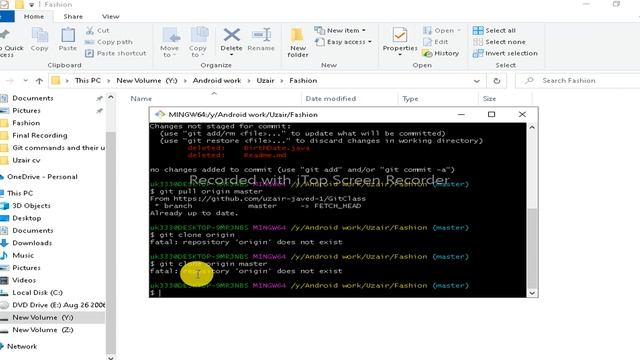Click This PC in the address breadcrumb
This screenshot has width=640, height=360.
click(88, 80)
